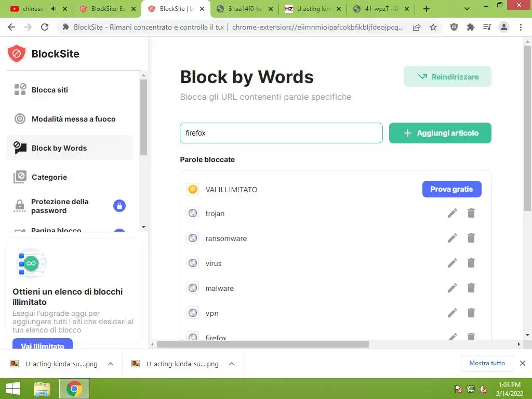Click Aggiungi articolo button
This screenshot has width=532, height=399.
click(x=440, y=133)
